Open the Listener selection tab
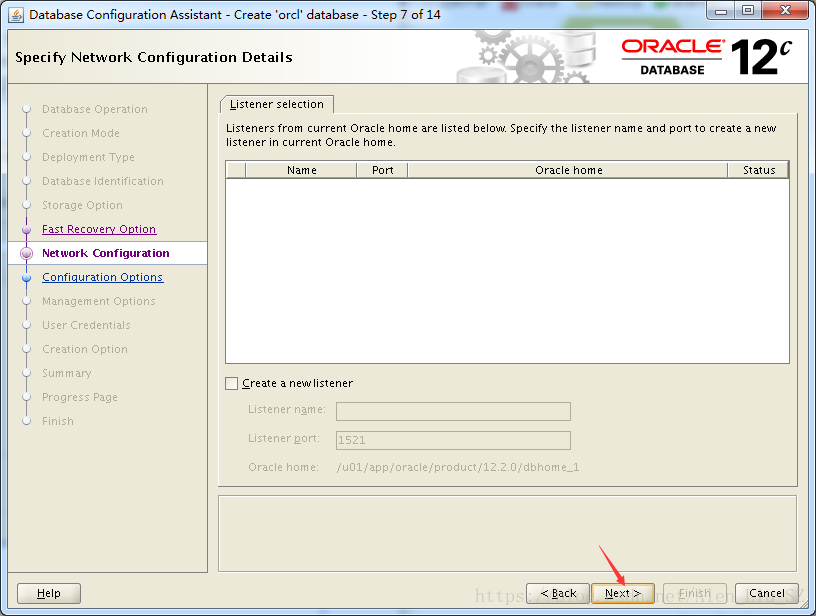 (x=277, y=104)
